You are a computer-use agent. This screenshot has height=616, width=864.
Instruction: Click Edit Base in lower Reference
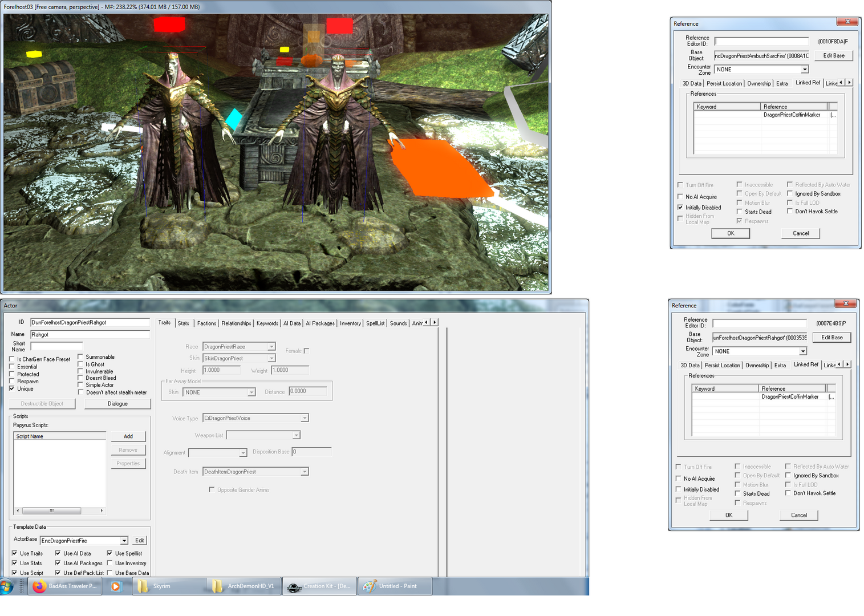(x=832, y=337)
